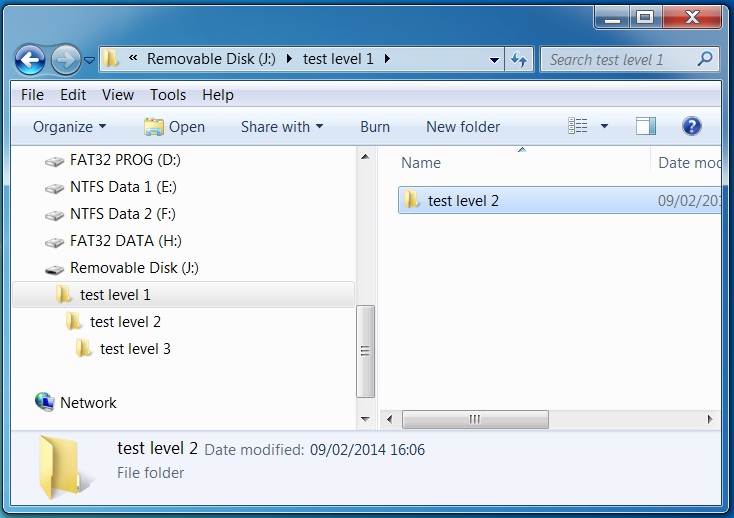Open the recent pages dropdown beside Forward
The height and width of the screenshot is (518, 734).
click(x=89, y=60)
